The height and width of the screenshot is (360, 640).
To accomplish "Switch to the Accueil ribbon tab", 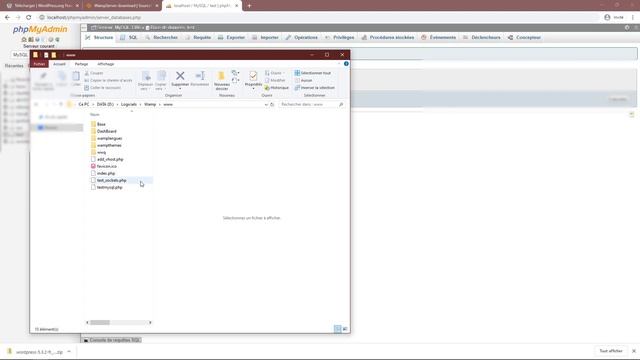I will click(x=59, y=64).
